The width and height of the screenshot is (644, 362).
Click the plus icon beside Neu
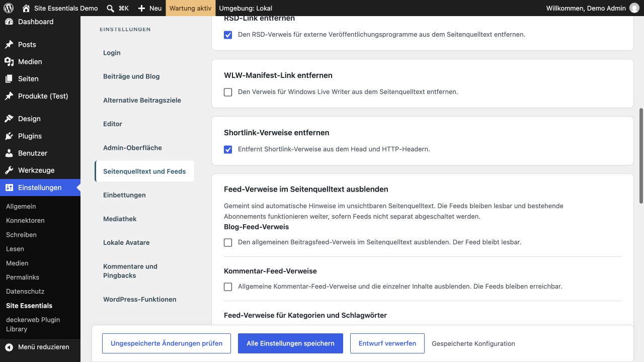pos(141,8)
